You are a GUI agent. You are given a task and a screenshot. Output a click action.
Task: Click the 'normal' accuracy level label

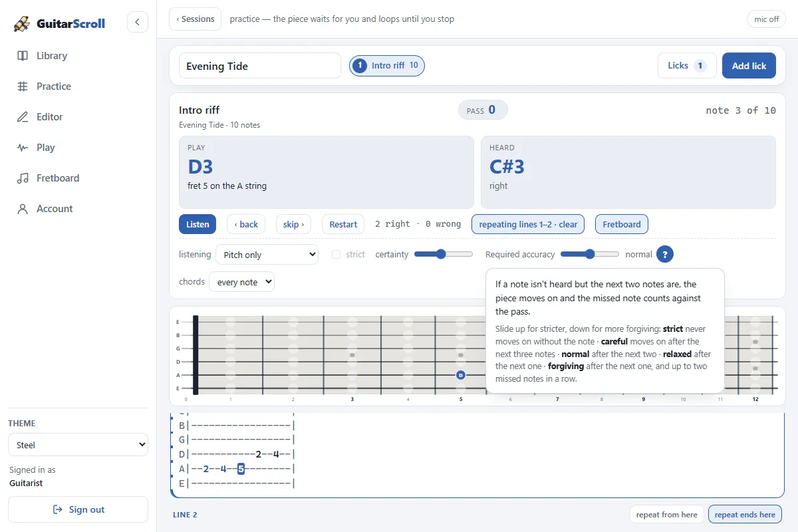[638, 255]
